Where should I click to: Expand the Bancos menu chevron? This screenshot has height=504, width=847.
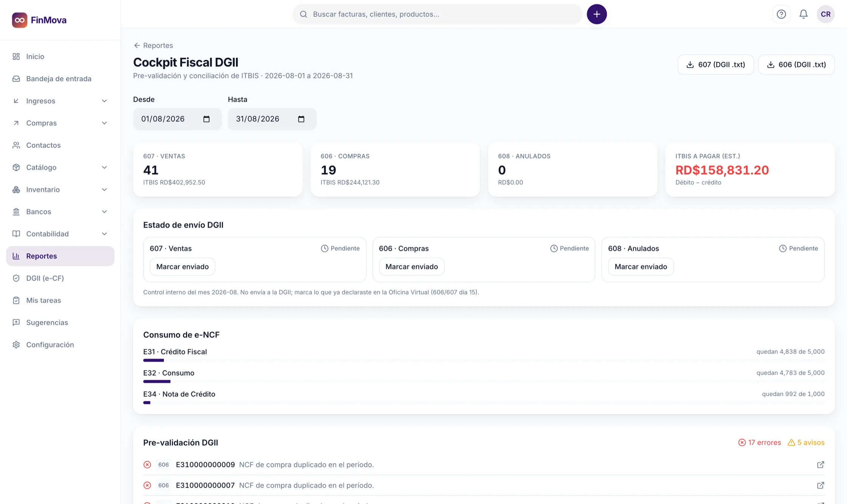pos(104,212)
